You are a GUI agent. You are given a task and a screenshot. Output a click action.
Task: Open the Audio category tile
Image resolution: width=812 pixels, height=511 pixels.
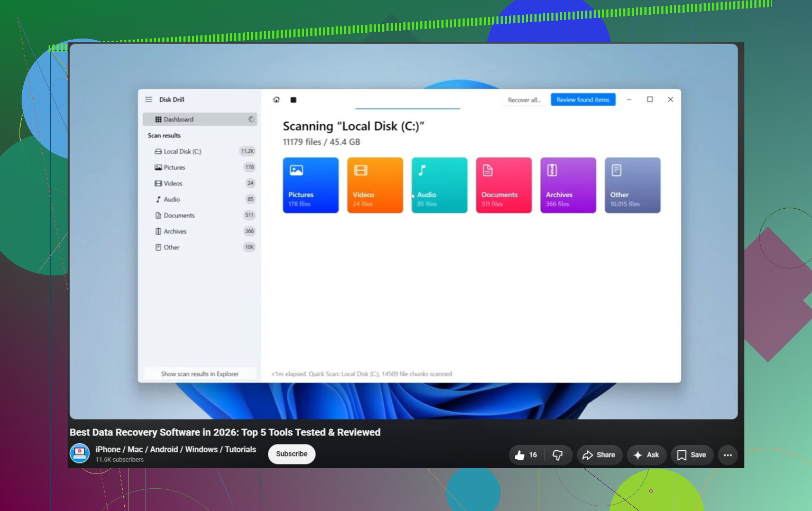pos(439,185)
